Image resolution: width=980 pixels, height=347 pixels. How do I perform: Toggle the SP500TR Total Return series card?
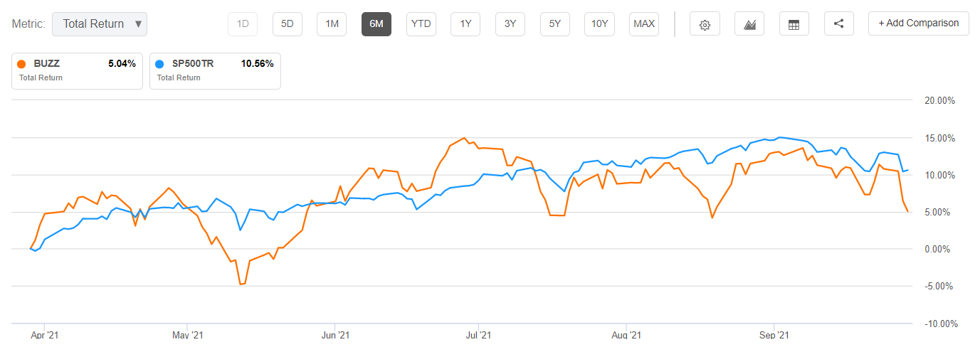click(215, 70)
